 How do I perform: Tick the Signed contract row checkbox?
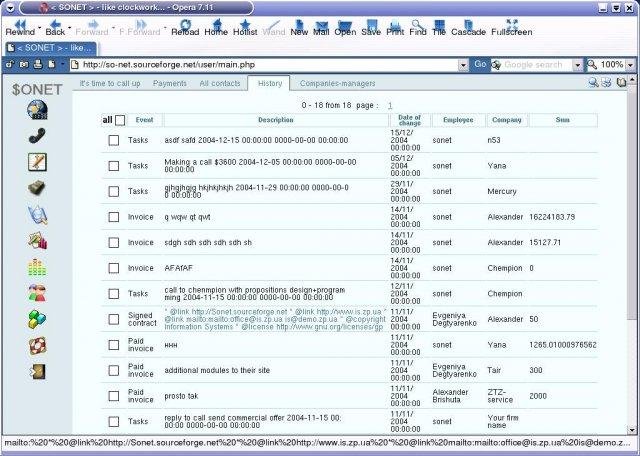tap(114, 319)
